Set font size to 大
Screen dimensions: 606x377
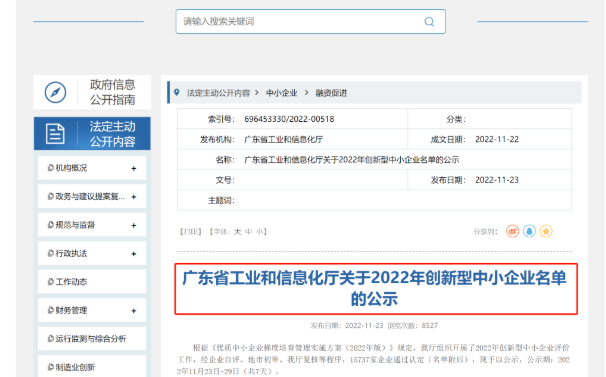(x=237, y=232)
